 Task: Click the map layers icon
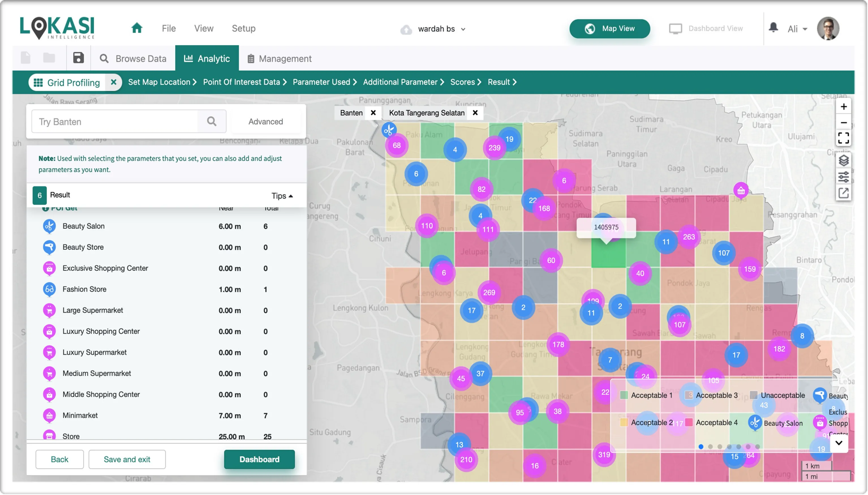pos(843,160)
